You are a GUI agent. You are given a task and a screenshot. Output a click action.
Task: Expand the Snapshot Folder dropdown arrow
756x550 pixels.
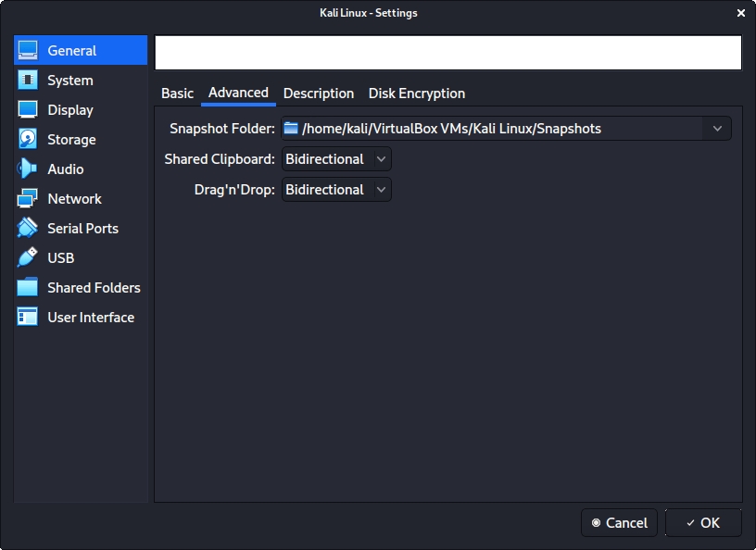pyautogui.click(x=717, y=129)
